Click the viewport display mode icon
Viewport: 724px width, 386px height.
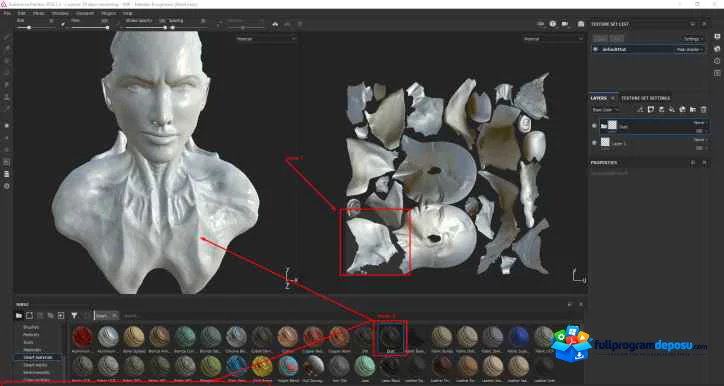(x=540, y=24)
